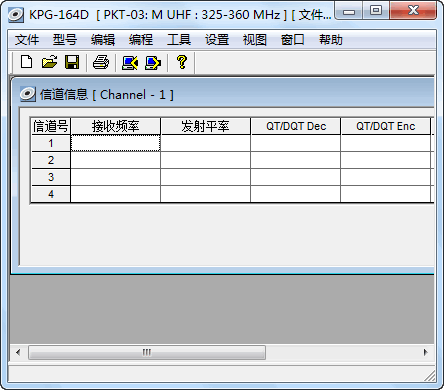Open the 窗口 menu

pos(293,40)
